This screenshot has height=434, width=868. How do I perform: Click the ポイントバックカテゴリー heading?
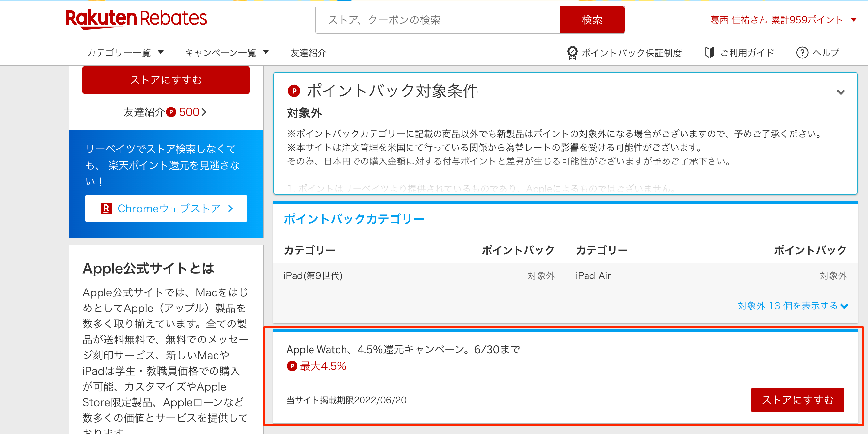(354, 219)
